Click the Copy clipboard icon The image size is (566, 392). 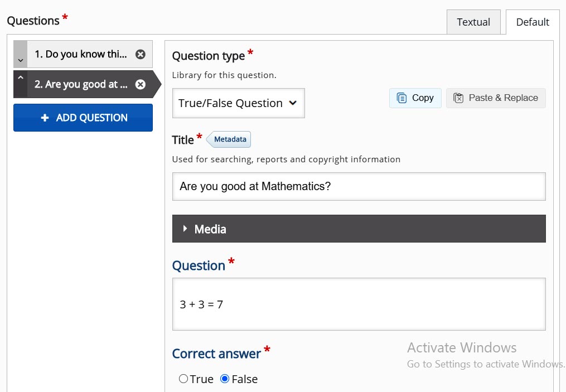click(x=401, y=98)
